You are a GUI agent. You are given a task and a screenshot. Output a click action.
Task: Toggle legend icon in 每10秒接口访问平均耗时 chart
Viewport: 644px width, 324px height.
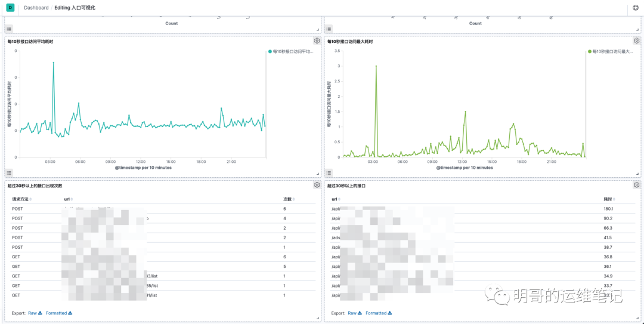(9, 172)
